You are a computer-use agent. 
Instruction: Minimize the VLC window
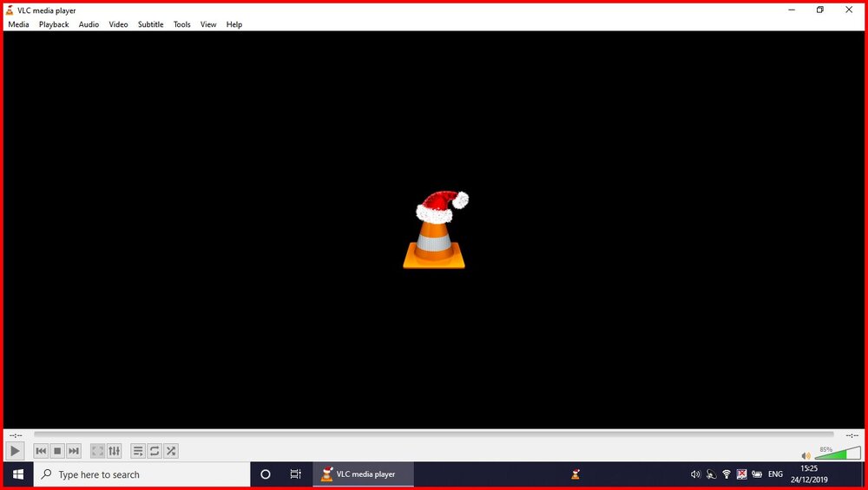coord(792,10)
